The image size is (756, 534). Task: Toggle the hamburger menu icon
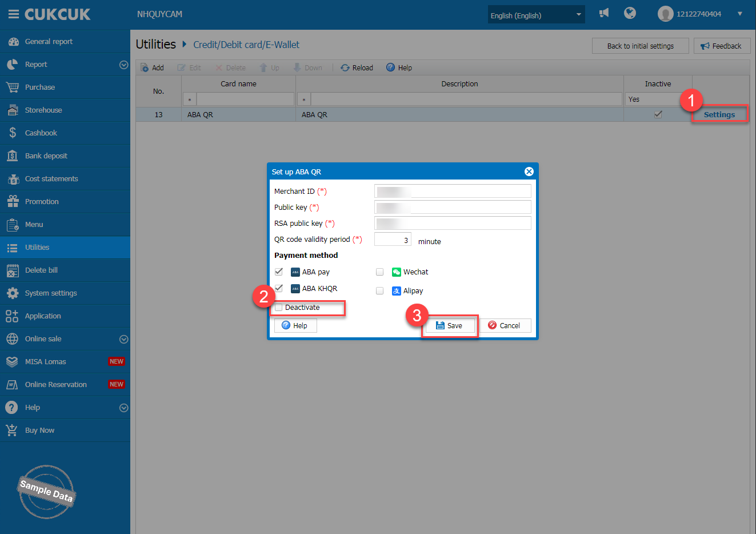(14, 14)
